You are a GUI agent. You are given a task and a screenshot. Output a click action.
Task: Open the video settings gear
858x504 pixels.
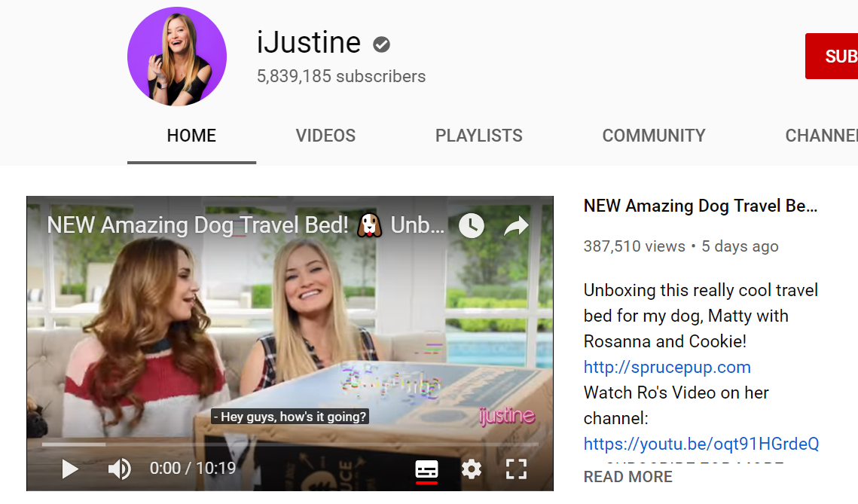[x=471, y=469]
